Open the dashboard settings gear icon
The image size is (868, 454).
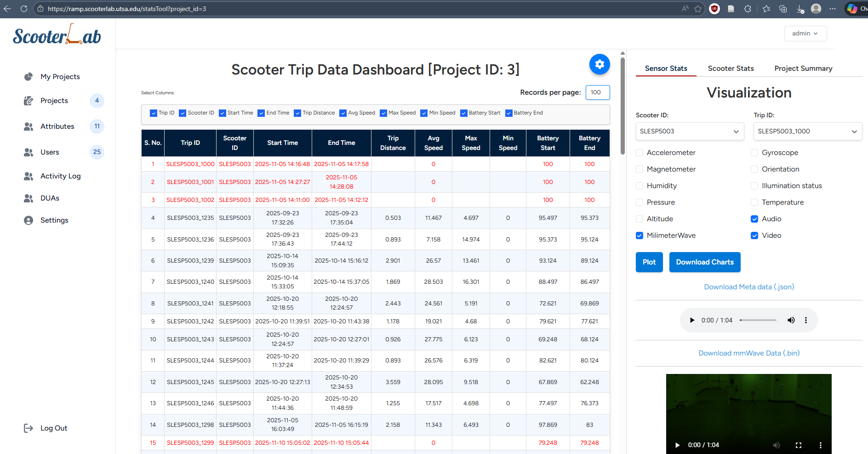(599, 64)
